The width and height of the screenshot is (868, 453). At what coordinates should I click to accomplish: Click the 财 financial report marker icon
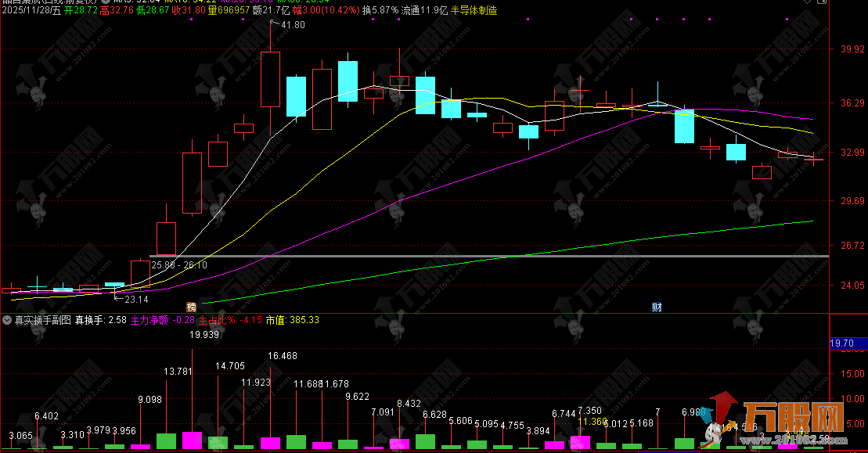coord(657,307)
